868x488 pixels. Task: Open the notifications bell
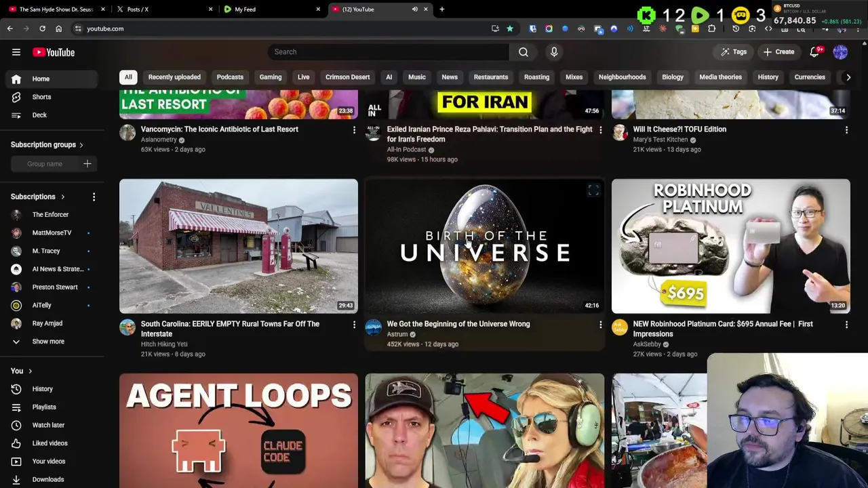point(815,52)
